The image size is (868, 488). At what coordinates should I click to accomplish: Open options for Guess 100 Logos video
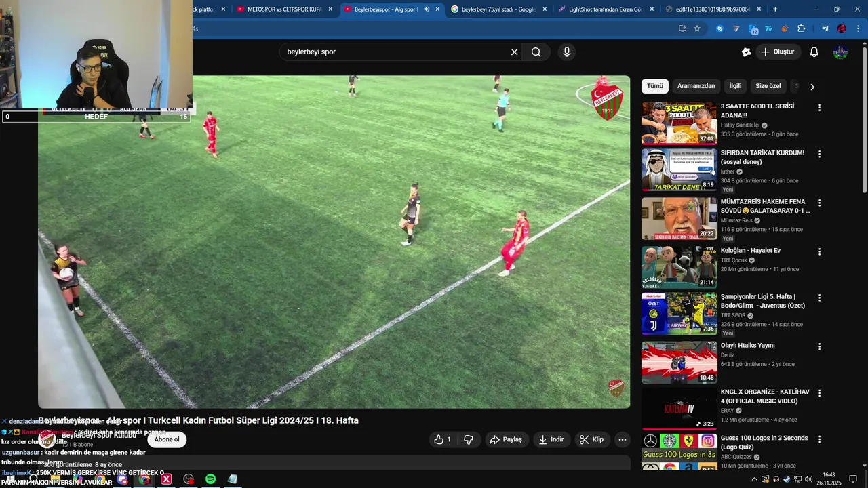pyautogui.click(x=819, y=439)
